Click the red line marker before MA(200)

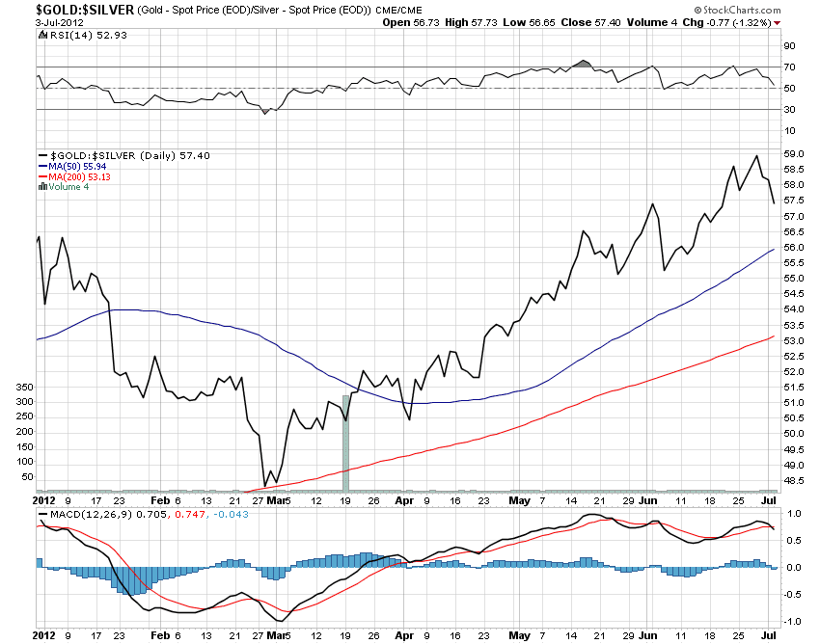(42, 176)
